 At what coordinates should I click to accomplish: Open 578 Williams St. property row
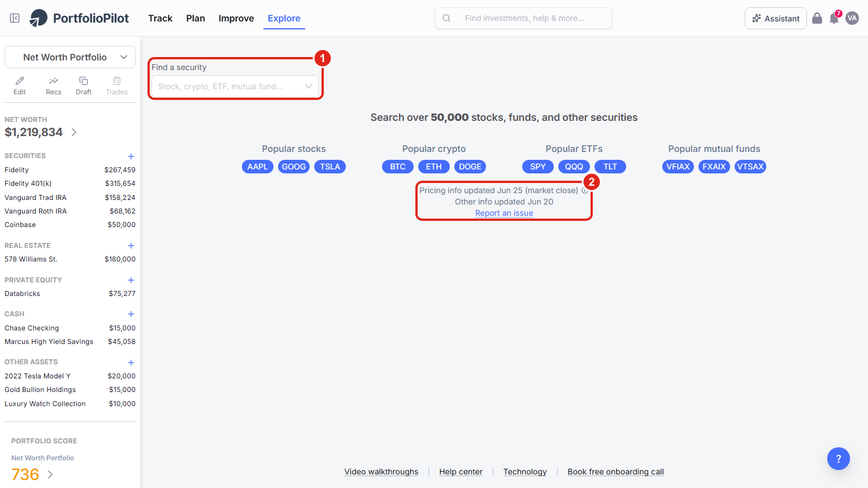click(x=70, y=259)
